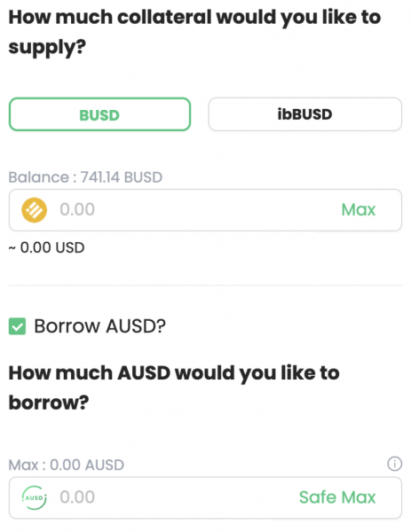Focus the AUSD borrow amount field
Viewport: 411px width, 532px height.
[205, 497]
